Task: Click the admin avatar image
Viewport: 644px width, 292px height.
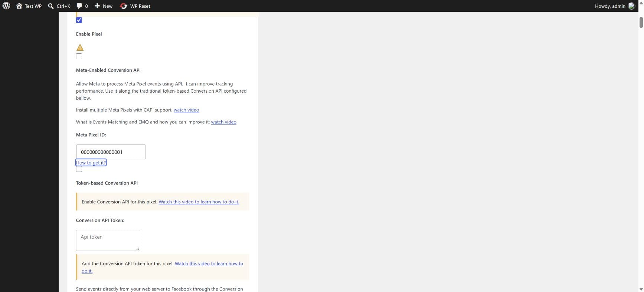Action: click(631, 6)
